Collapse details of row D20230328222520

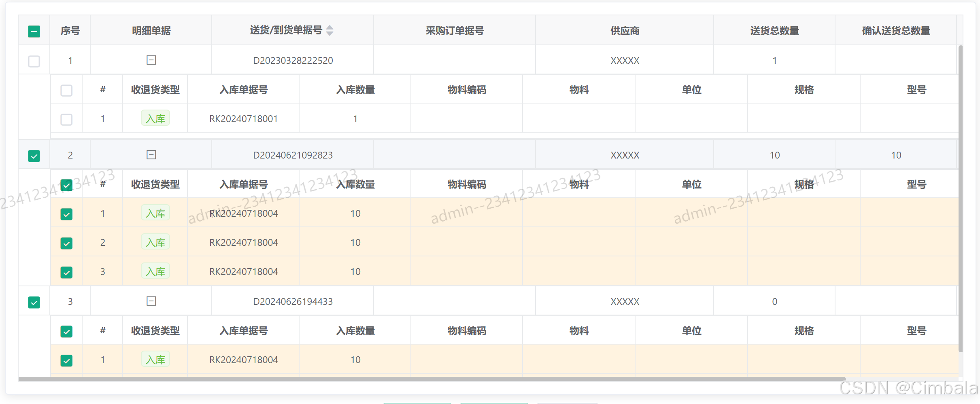click(x=151, y=60)
